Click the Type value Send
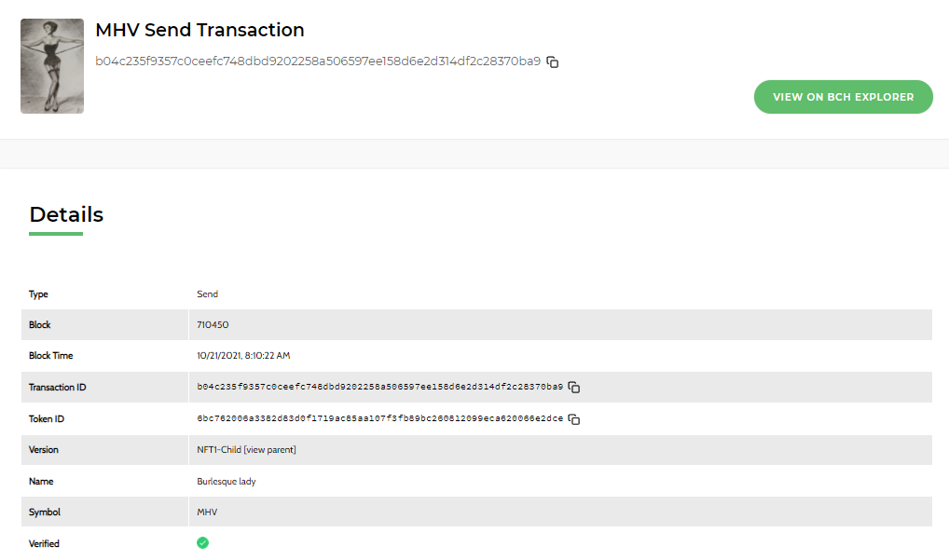Viewport: 949px width, 560px height. [207, 294]
